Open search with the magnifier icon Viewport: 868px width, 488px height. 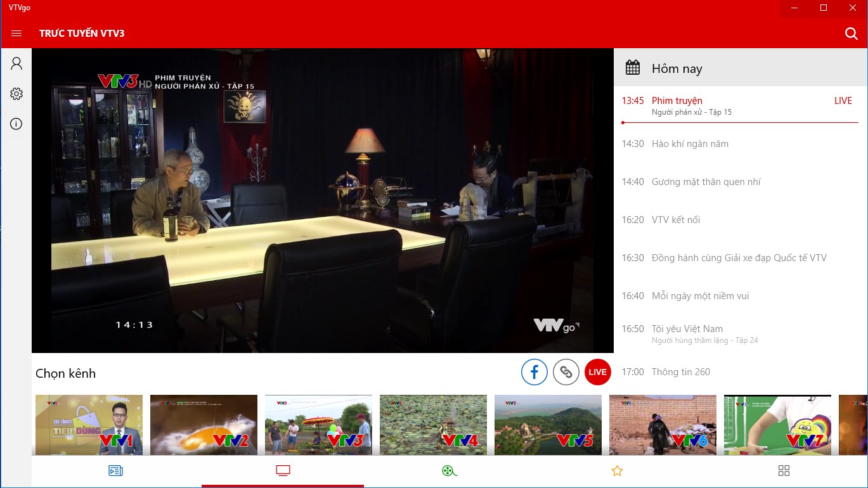tap(852, 34)
